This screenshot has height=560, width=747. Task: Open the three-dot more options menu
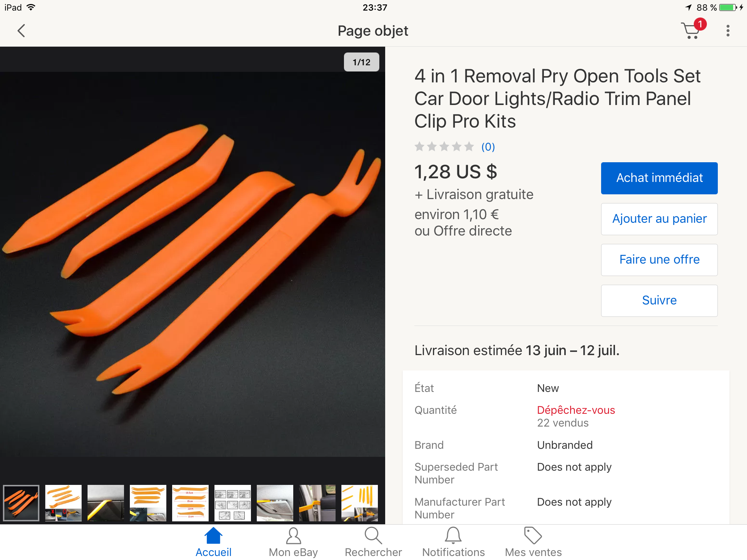tap(728, 31)
